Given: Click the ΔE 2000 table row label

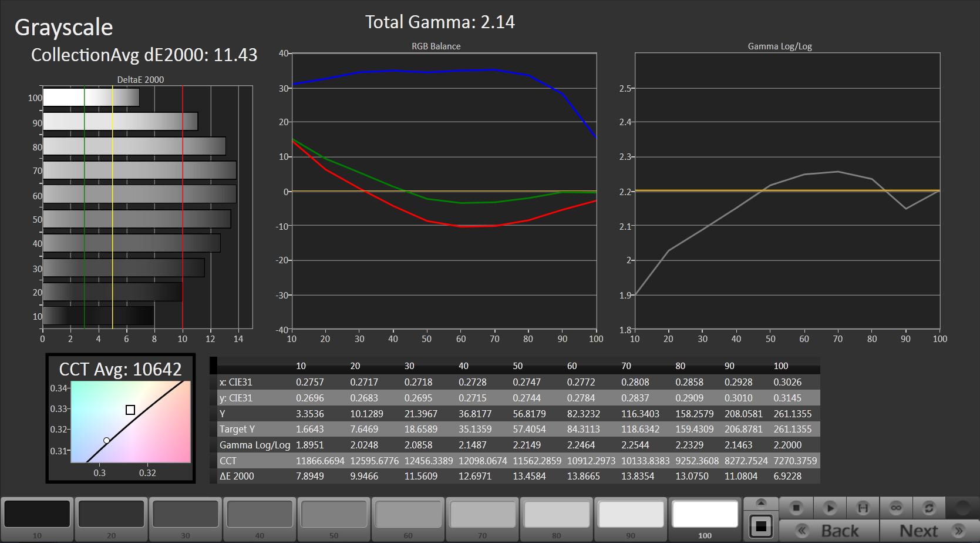Looking at the screenshot, I should tap(237, 476).
